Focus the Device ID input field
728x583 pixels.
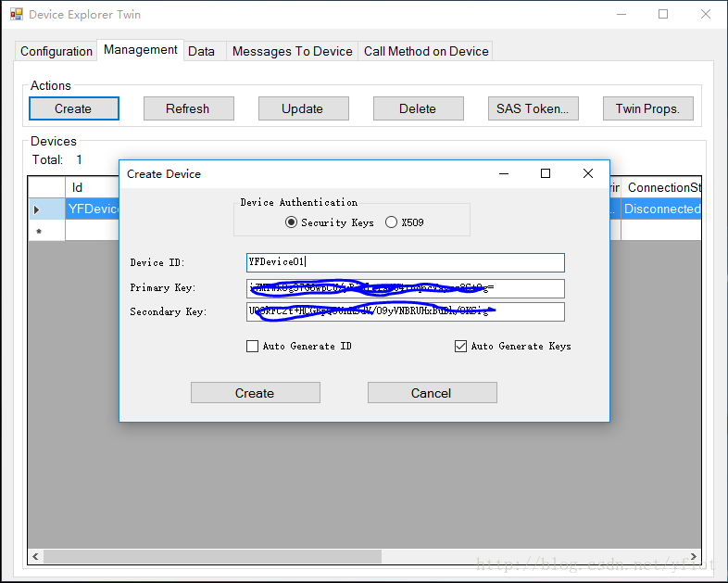[406, 262]
